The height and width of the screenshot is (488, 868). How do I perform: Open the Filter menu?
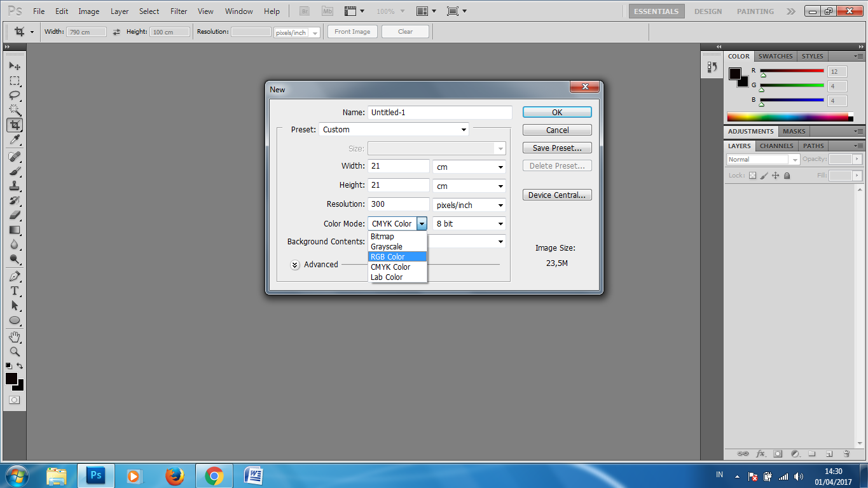(178, 11)
